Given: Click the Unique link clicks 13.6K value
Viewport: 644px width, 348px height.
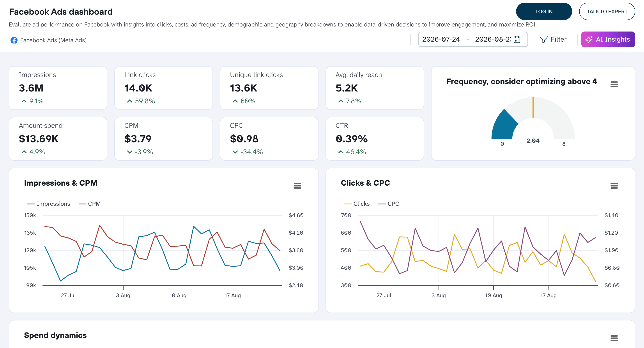Looking at the screenshot, I should click(244, 88).
